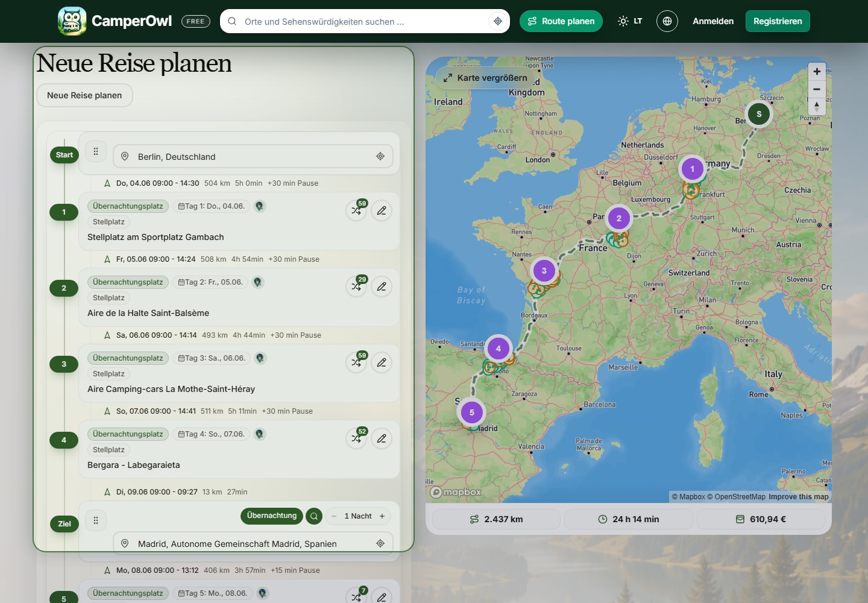Grab the drag handle beside Berlin start
This screenshot has height=603, width=868.
[x=96, y=151]
